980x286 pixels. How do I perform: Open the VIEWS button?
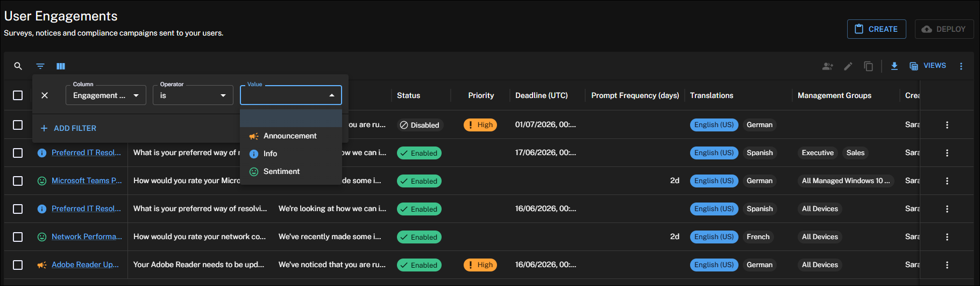click(928, 66)
